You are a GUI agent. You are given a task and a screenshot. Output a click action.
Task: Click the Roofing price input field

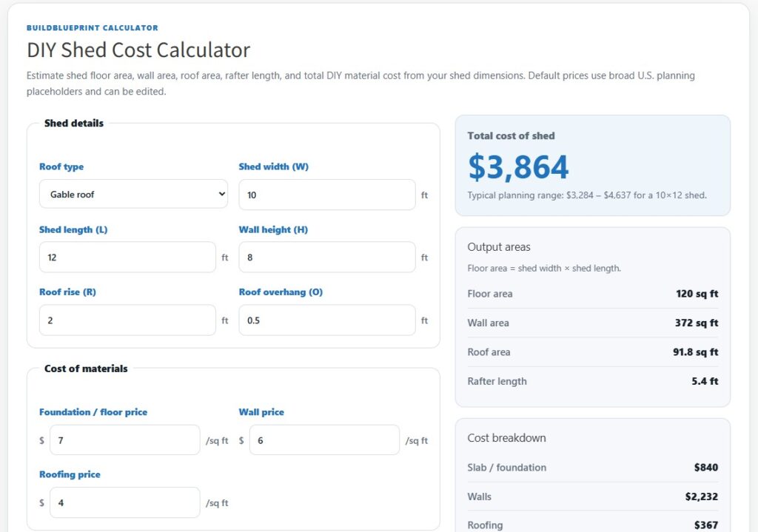(x=124, y=502)
